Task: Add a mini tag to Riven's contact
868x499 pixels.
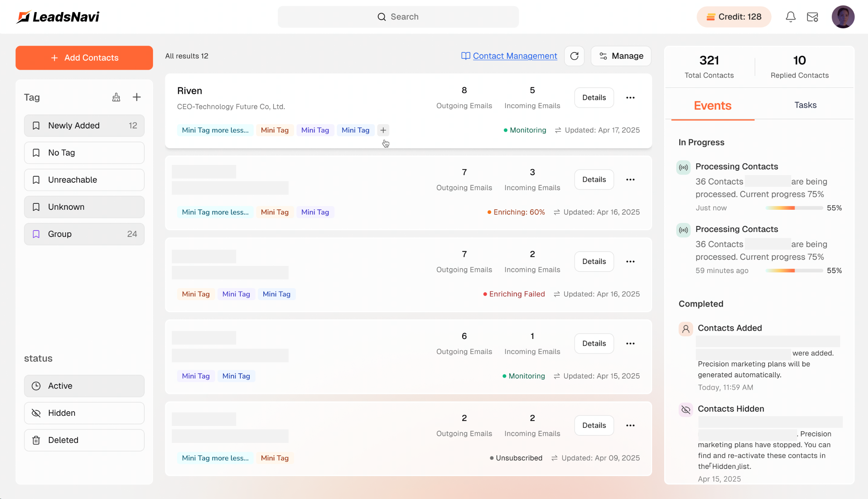Action: (383, 130)
